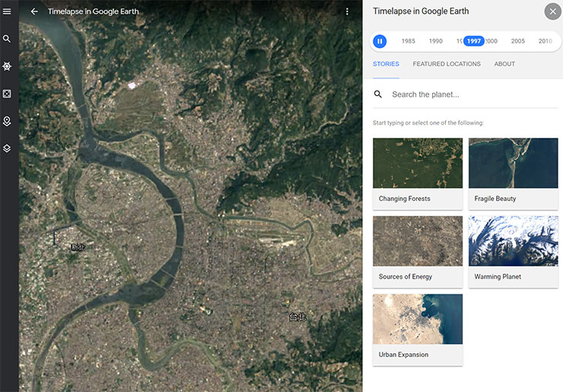Switch to the Featured Locations tab
The width and height of the screenshot is (563, 392).
447,64
